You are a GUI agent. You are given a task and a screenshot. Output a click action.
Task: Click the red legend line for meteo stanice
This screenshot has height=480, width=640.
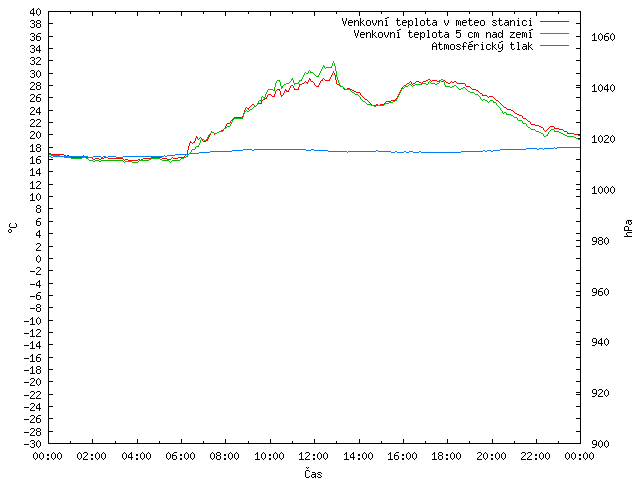[554, 21]
